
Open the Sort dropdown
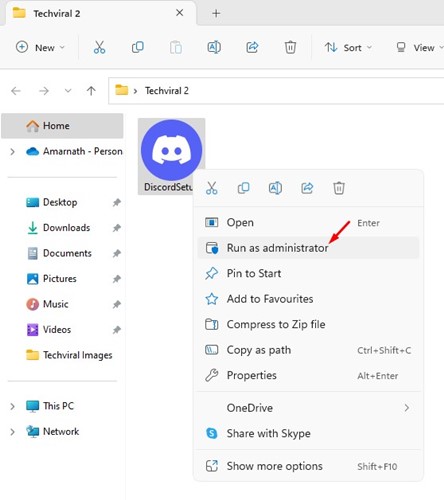click(348, 47)
